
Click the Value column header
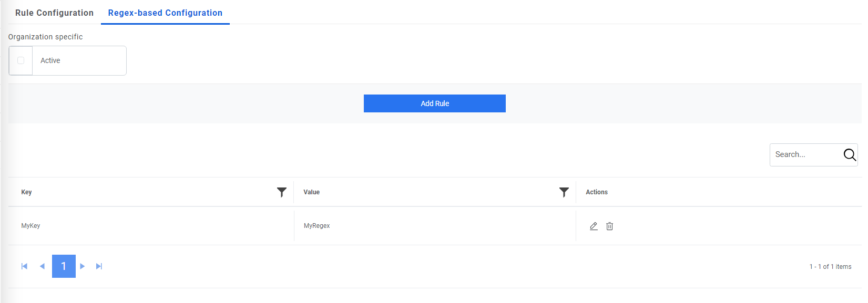pyautogui.click(x=311, y=192)
